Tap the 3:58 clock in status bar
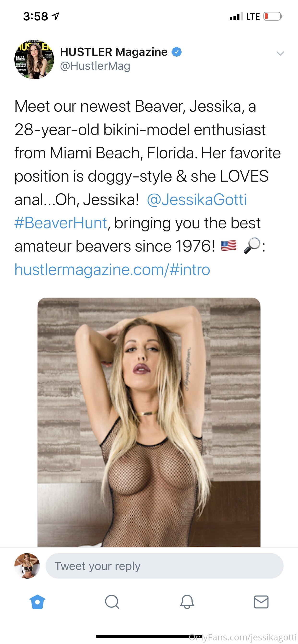Screen dimensions: 298x644 pyautogui.click(x=35, y=17)
